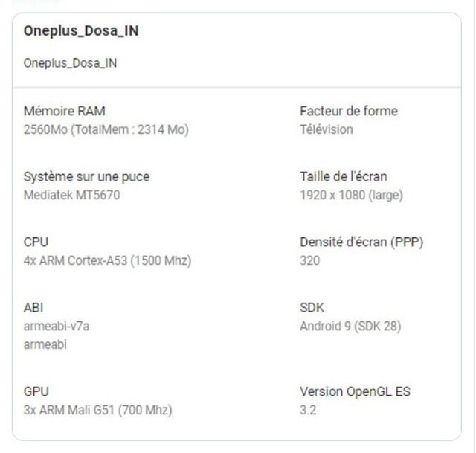Click the GPU label
This screenshot has width=476, height=453.
(36, 392)
